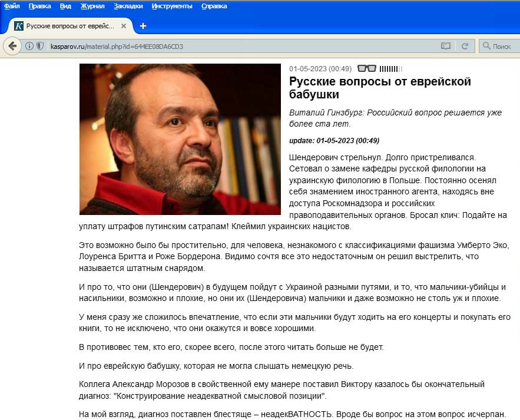Viewport: 520px width, 420px height.
Task: Close the 'Русские вопросы' tab
Action: [x=124, y=26]
